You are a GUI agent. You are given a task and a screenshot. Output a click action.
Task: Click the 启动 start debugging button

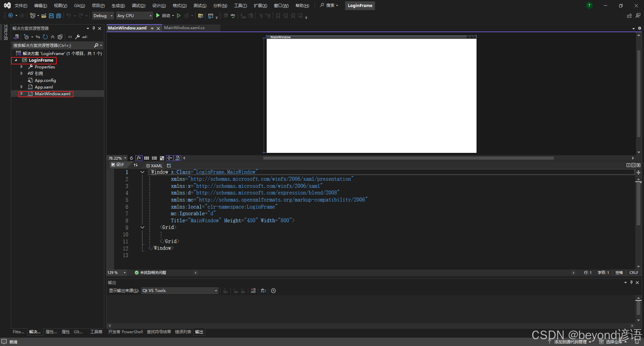click(163, 16)
